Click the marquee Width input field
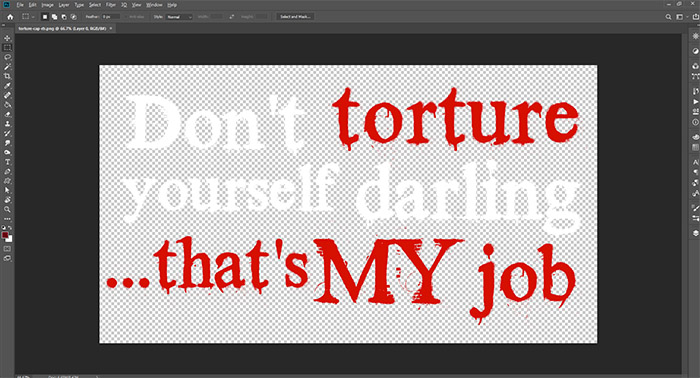 point(216,17)
